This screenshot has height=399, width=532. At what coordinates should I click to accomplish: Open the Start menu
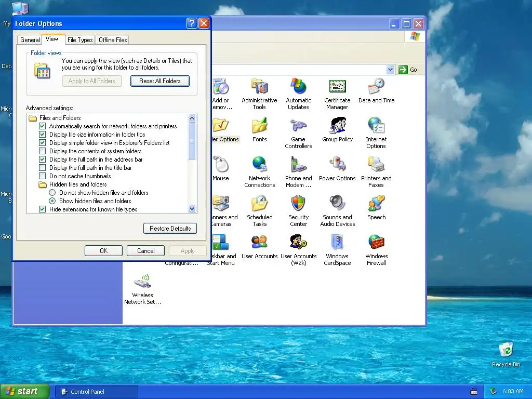pos(24,391)
